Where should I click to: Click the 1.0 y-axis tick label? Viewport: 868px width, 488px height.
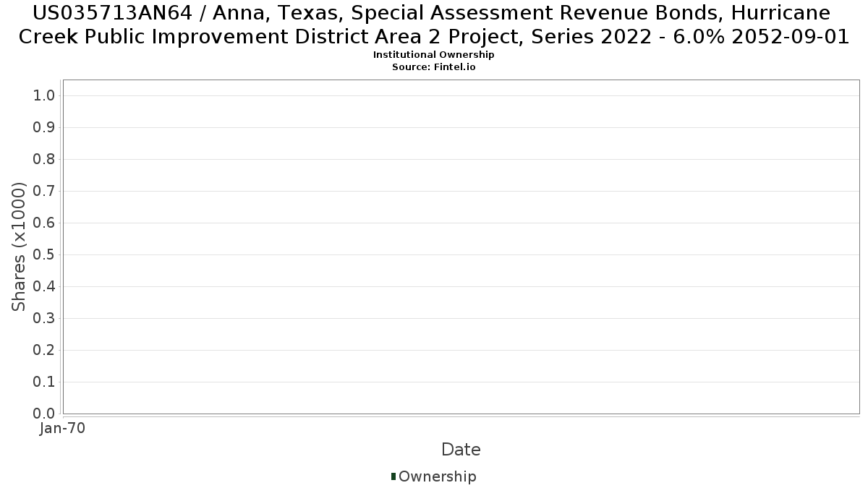pyautogui.click(x=45, y=96)
